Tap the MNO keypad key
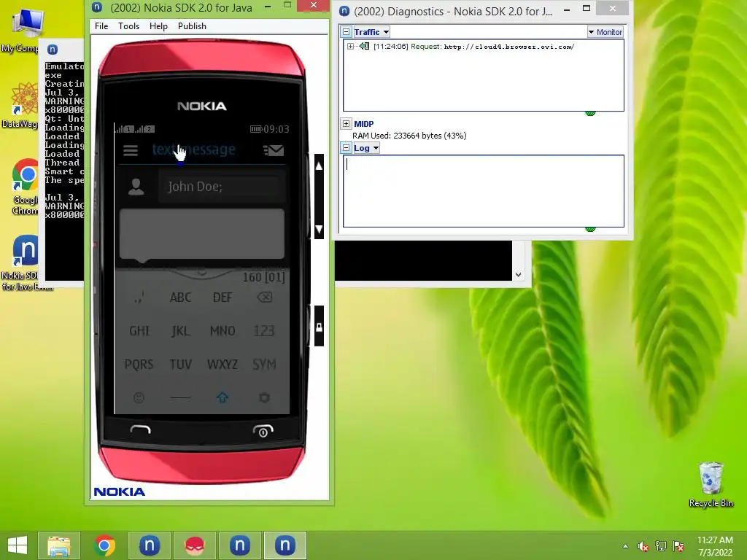Image resolution: width=747 pixels, height=560 pixels. (x=222, y=330)
